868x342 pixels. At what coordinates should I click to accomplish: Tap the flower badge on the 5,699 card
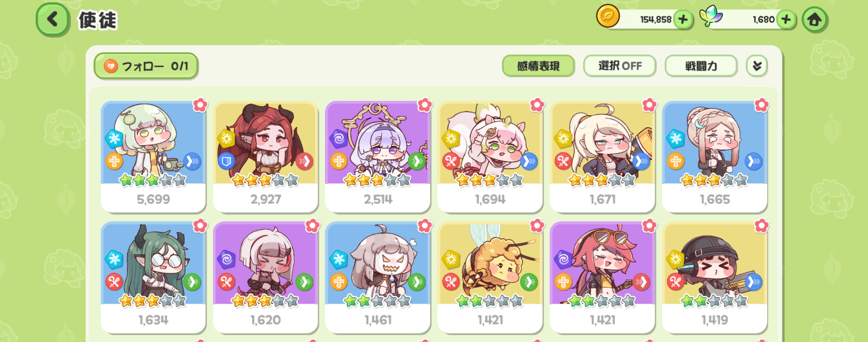coord(200,105)
